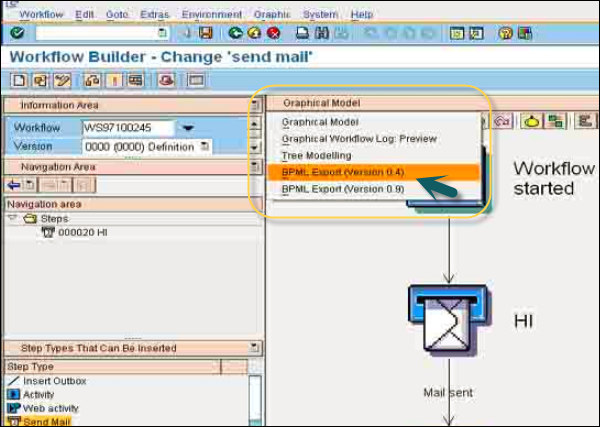Click the Check syntax scales icon
The image size is (600, 427).
point(92,80)
